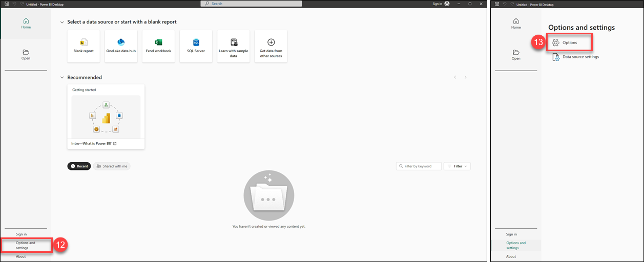Click About in the left window sidebar
Screen dimensions: 644x262
pyautogui.click(x=20, y=256)
